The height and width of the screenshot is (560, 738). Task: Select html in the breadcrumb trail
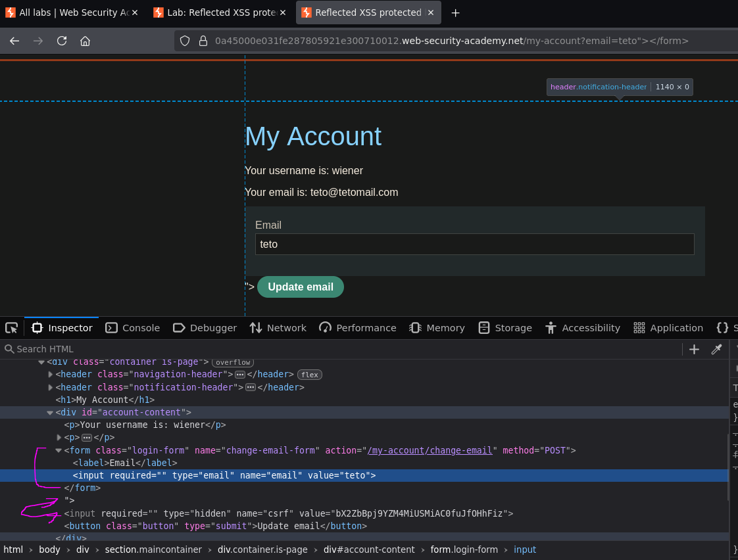(13, 549)
